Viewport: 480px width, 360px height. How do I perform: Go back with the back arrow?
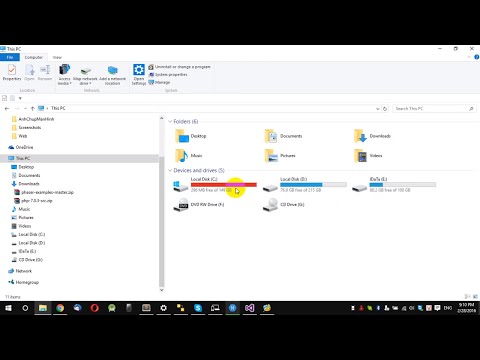click(x=7, y=108)
